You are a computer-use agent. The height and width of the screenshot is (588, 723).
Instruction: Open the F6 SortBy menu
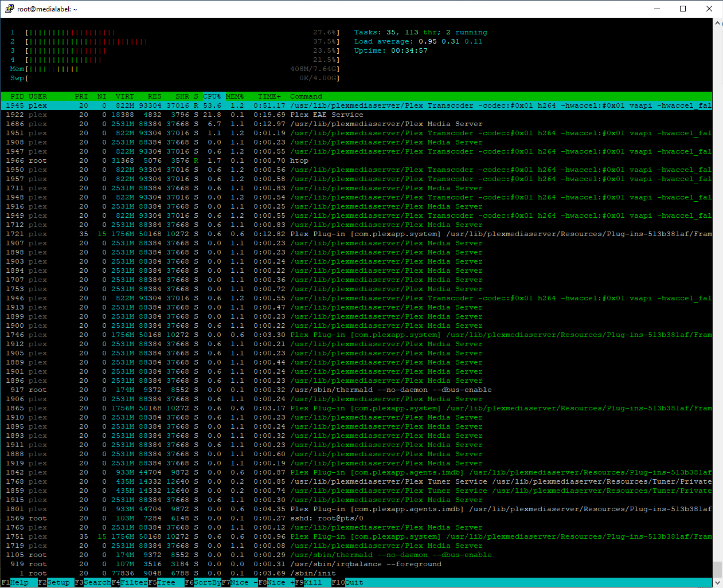pyautogui.click(x=203, y=582)
